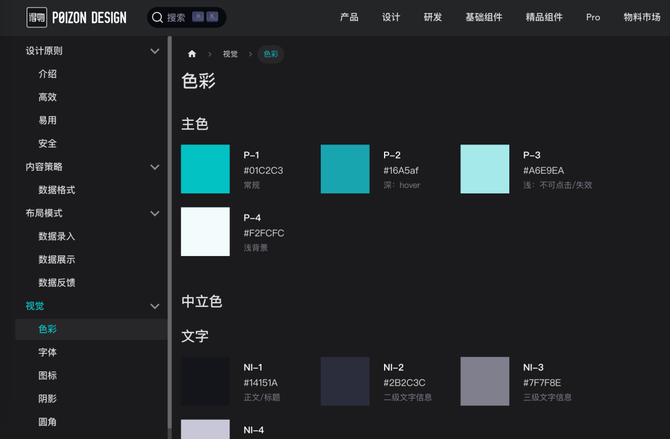Image resolution: width=670 pixels, height=439 pixels.
Task: Open the 产品 top menu
Action: click(x=349, y=17)
